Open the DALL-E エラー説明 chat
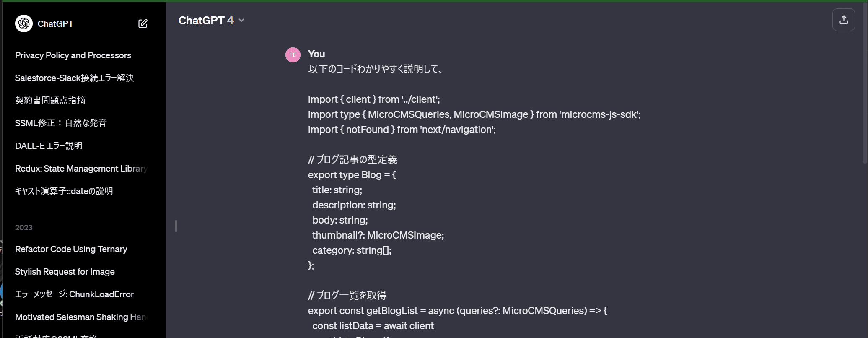Viewport: 868px width, 338px height. (x=49, y=146)
